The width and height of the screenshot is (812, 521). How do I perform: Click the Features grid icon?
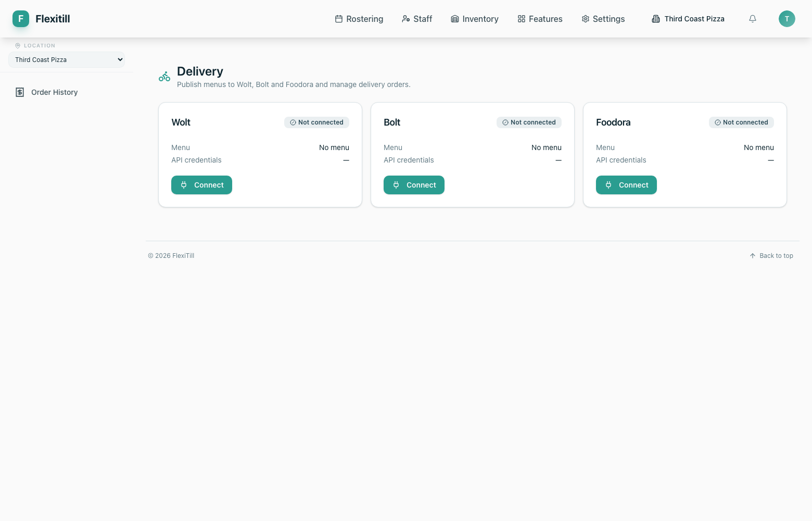coord(522,19)
